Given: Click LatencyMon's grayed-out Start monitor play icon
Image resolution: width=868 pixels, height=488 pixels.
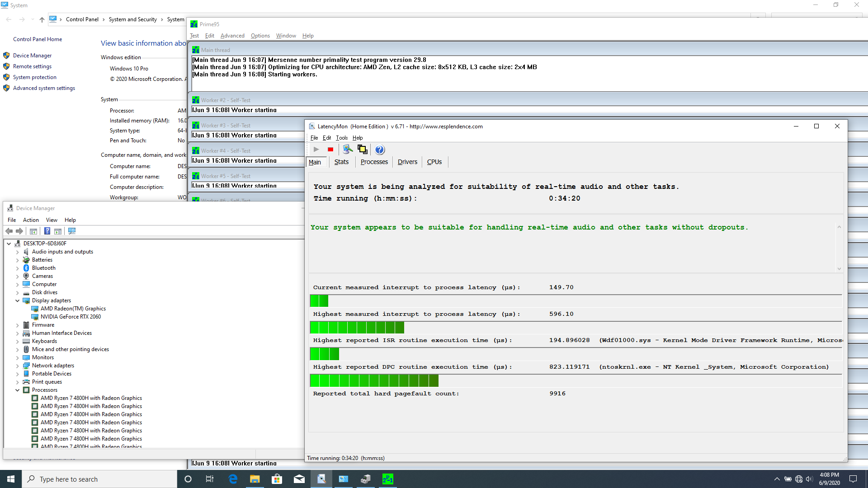Looking at the screenshot, I should click(x=316, y=150).
